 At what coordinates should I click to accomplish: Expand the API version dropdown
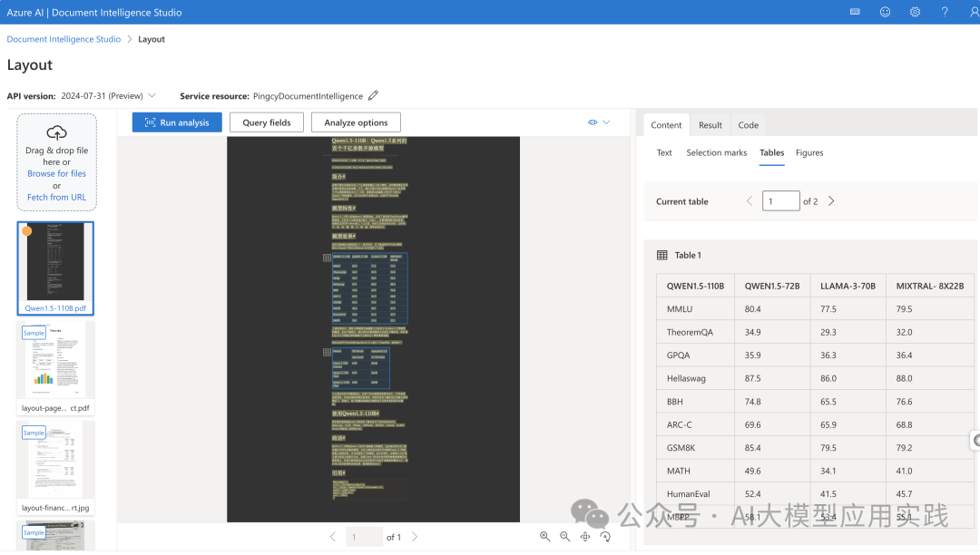click(152, 95)
